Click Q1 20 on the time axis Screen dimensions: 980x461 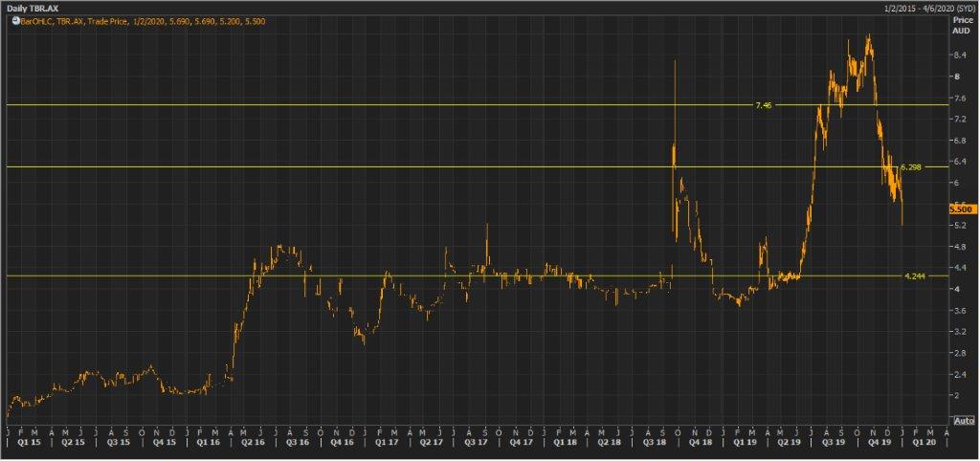click(923, 444)
